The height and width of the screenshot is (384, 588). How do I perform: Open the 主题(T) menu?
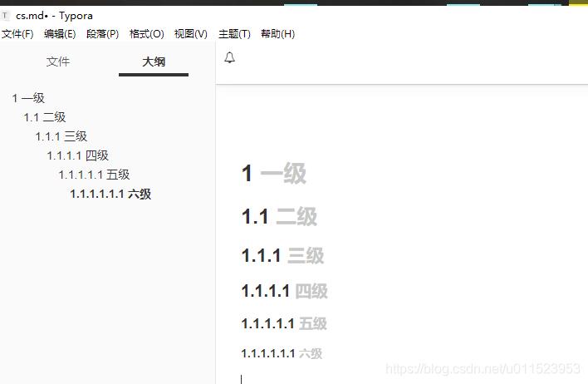tap(234, 34)
